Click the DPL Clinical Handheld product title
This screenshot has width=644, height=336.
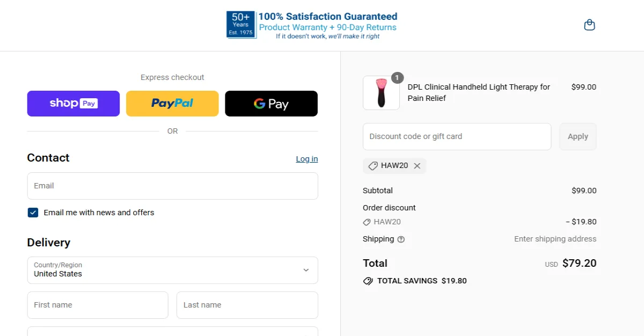click(x=479, y=92)
